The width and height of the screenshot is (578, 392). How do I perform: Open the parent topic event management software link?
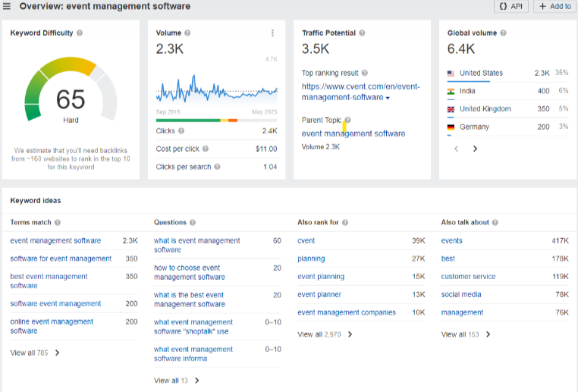click(x=353, y=134)
